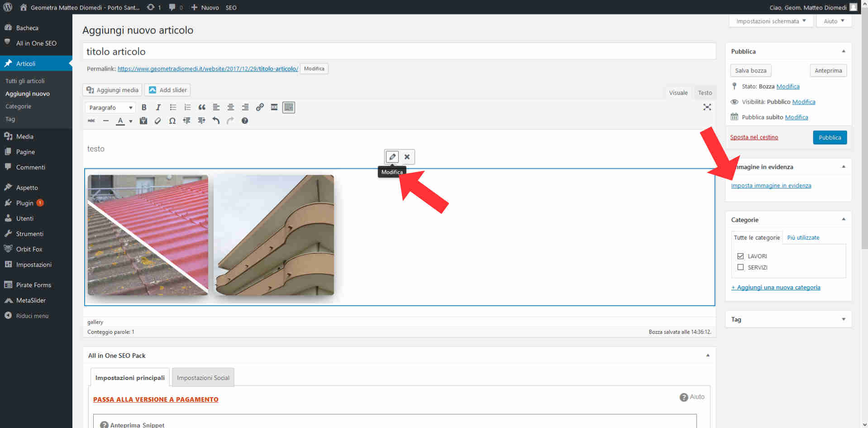The image size is (868, 428).
Task: Insert bulleted list
Action: [173, 107]
